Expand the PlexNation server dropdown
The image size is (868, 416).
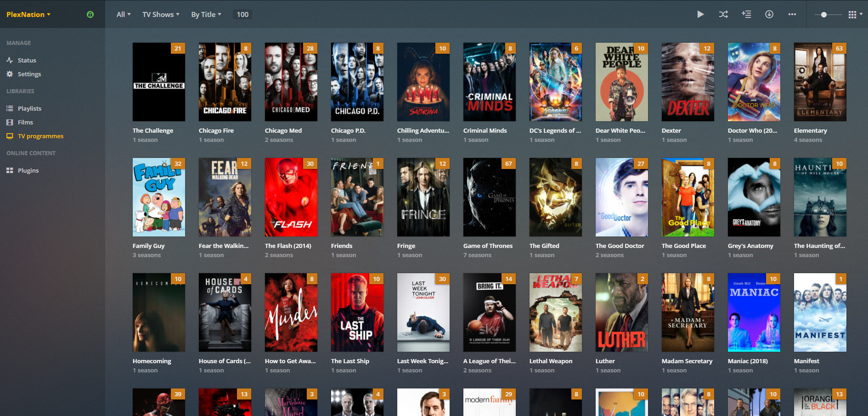28,14
